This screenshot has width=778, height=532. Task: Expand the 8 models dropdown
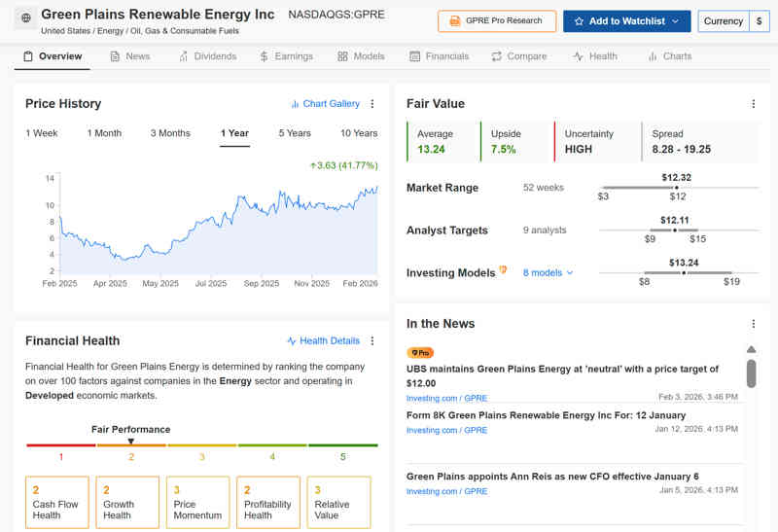tap(548, 273)
